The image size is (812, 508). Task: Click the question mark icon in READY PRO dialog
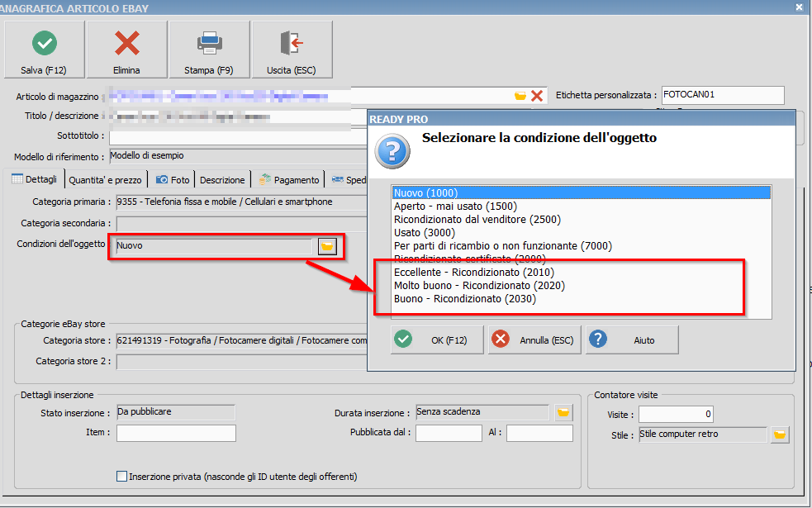(x=392, y=151)
